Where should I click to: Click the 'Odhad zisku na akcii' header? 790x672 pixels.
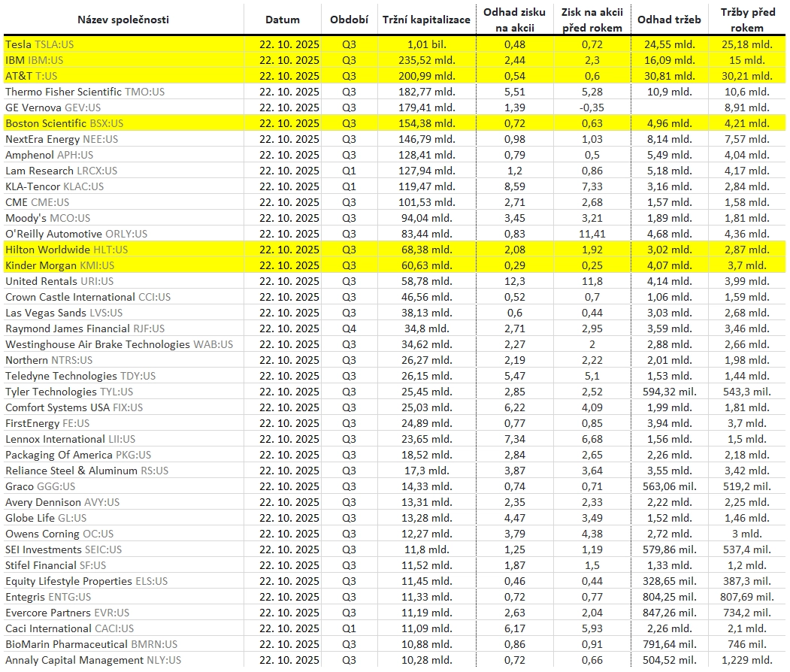515,20
